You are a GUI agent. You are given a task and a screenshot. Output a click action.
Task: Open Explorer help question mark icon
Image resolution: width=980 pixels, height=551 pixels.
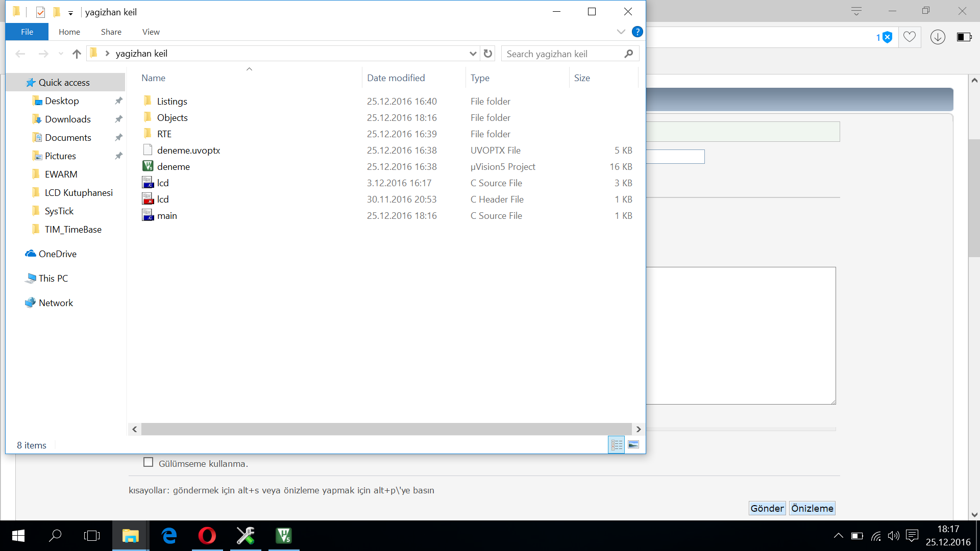coord(637,32)
